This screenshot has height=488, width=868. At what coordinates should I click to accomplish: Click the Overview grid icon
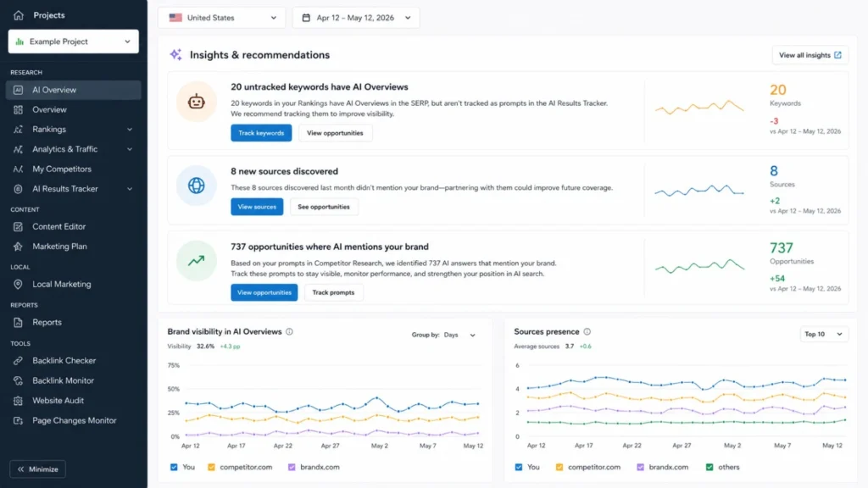[x=19, y=109]
